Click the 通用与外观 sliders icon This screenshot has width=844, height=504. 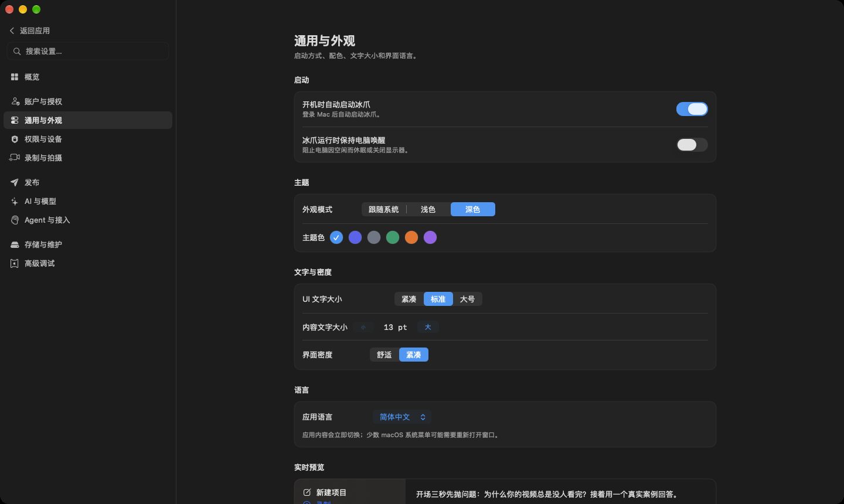(x=15, y=120)
